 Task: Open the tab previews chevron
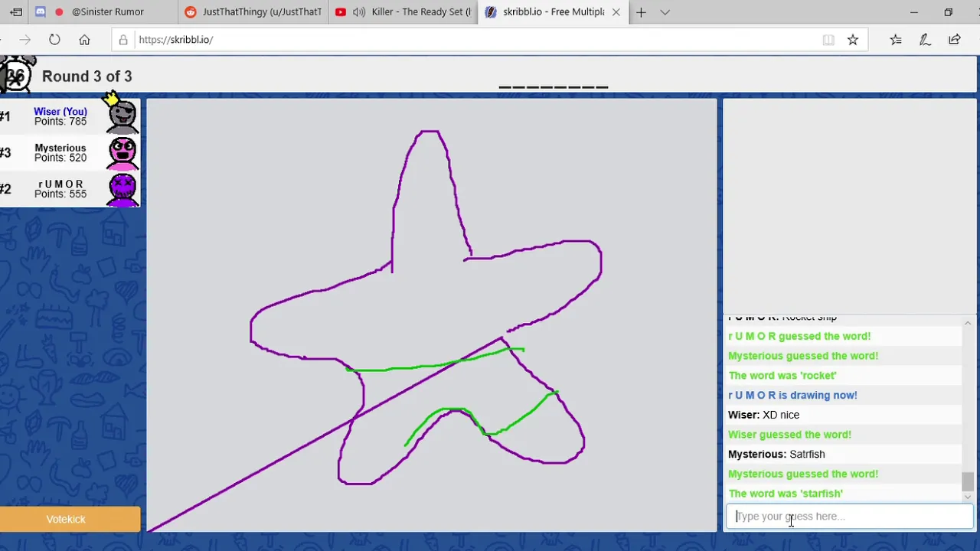click(665, 12)
